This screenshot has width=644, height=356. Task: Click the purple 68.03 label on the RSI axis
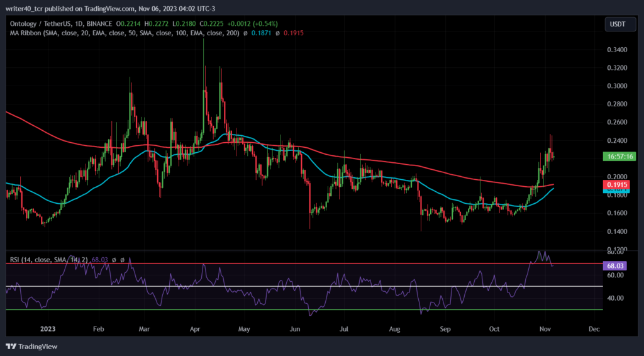(x=615, y=265)
